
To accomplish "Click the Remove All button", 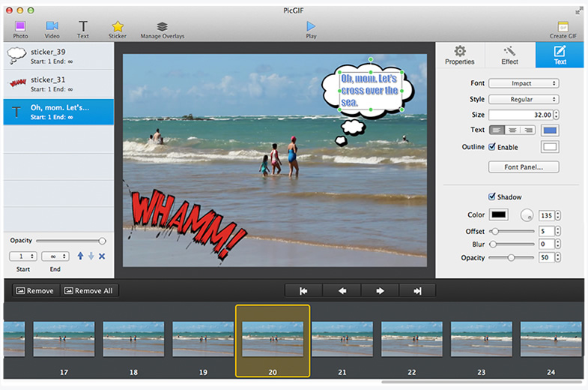I will 90,290.
